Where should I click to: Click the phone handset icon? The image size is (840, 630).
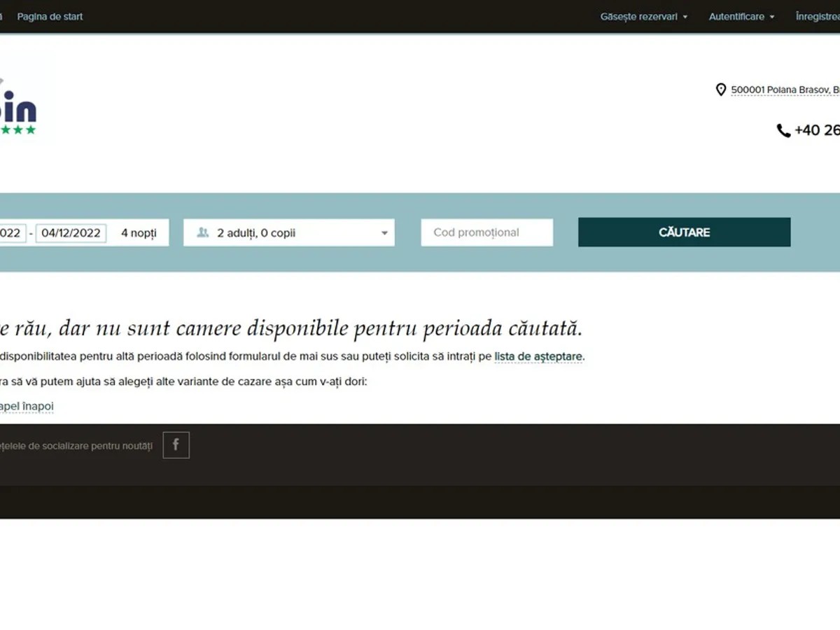coord(783,130)
